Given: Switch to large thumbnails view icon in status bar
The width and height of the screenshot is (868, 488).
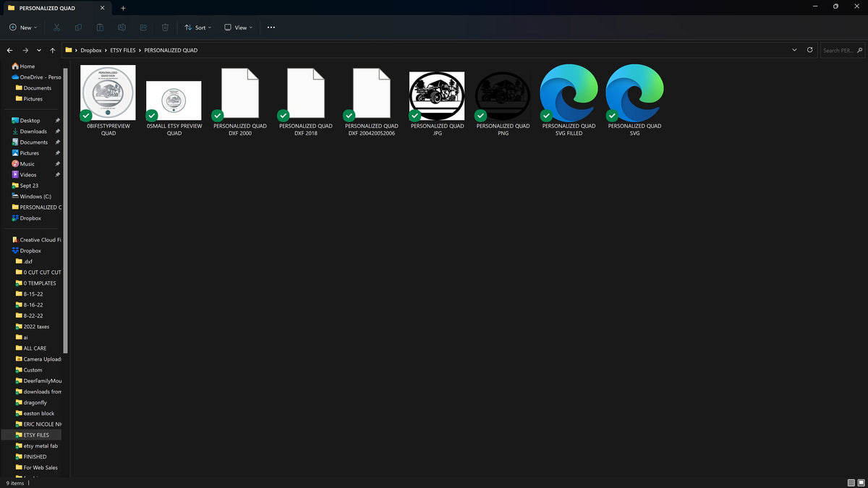Looking at the screenshot, I should [861, 482].
